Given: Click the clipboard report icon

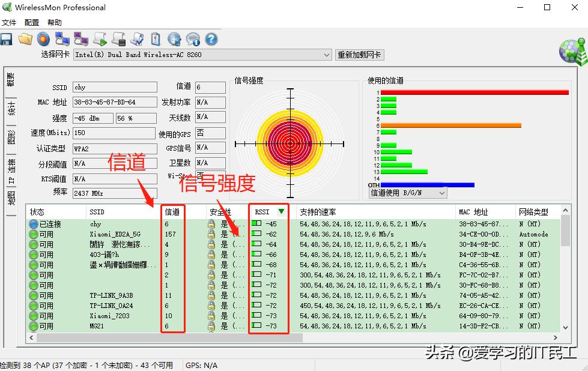Looking at the screenshot, I should [156, 38].
